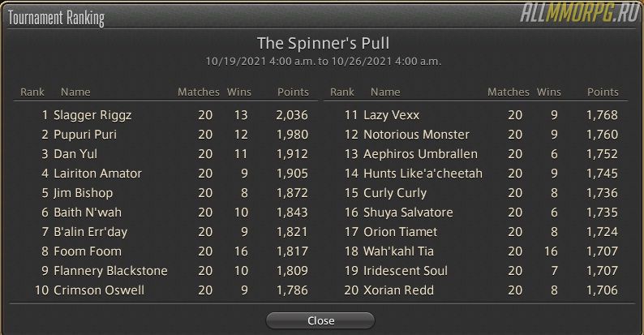Image resolution: width=644 pixels, height=335 pixels.
Task: Click Hunts Like'a'cheetah name
Action: (423, 174)
